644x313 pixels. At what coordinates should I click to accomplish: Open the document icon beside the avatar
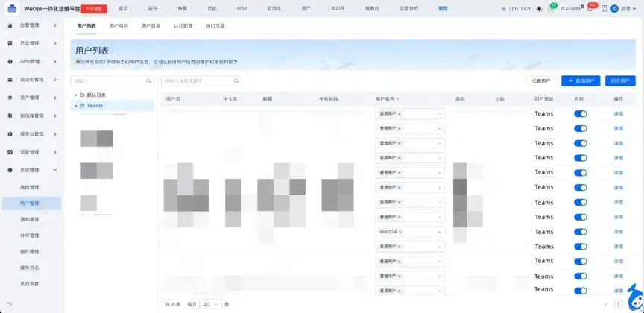[x=604, y=9]
